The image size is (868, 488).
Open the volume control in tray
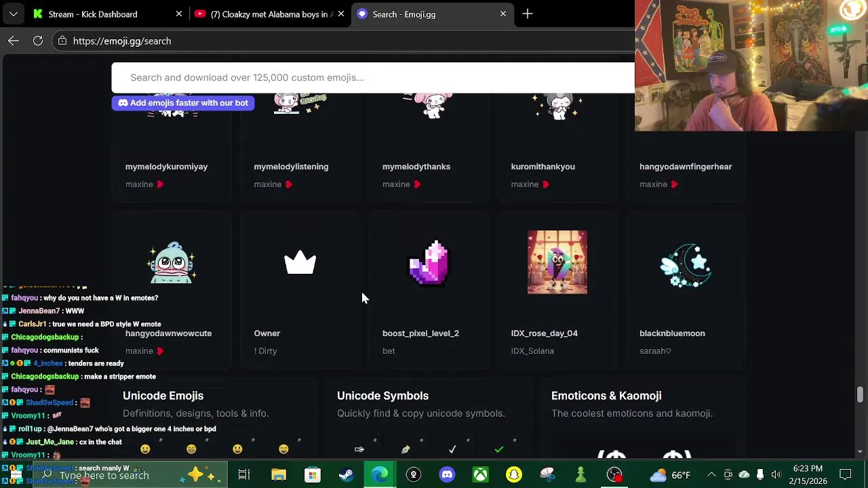[776, 474]
